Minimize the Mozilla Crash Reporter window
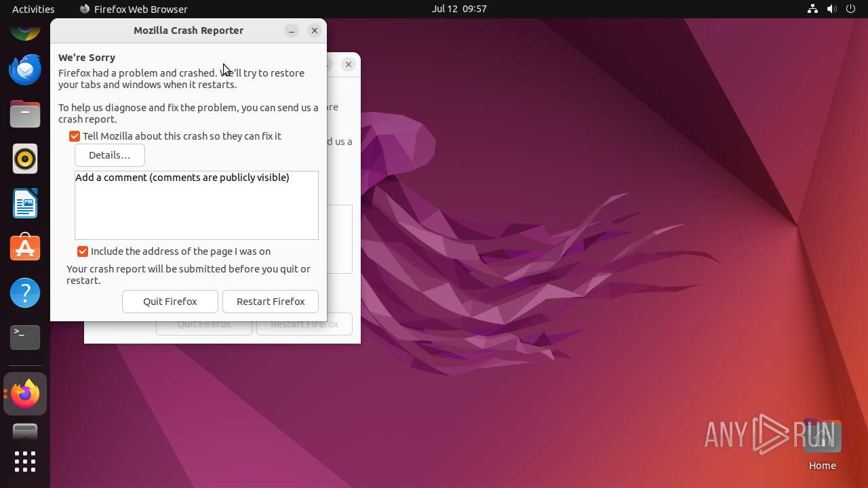 pos(292,30)
